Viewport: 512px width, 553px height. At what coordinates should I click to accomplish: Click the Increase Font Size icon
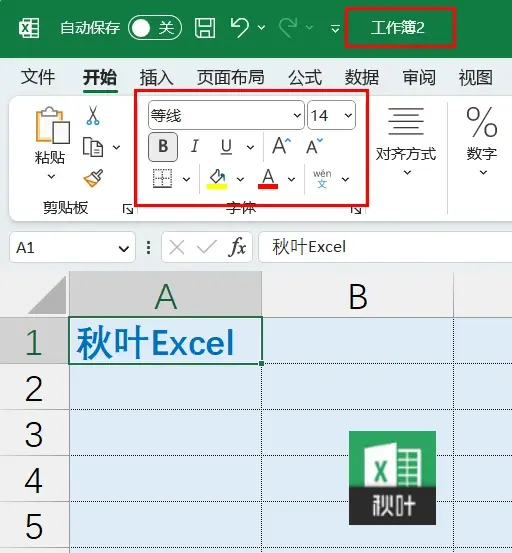[281, 146]
